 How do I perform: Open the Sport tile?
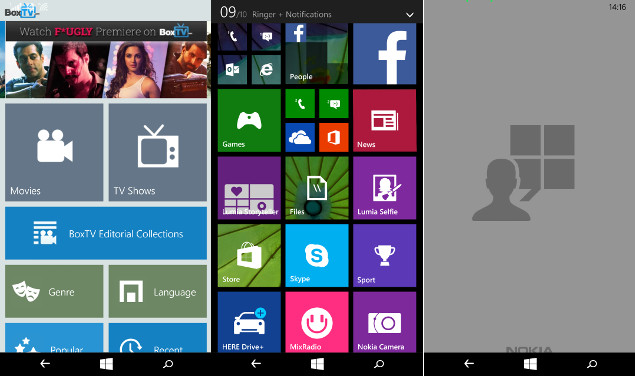tap(384, 255)
